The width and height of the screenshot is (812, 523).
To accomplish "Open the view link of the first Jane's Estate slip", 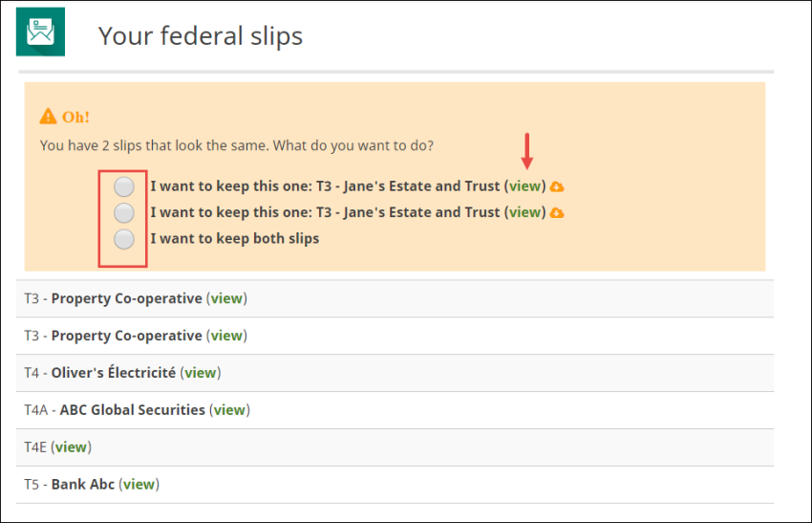I will coord(525,185).
